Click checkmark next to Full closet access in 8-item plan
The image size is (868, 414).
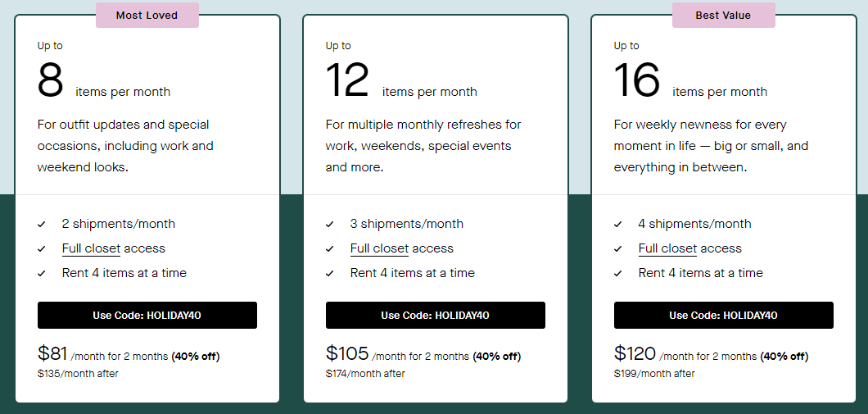pos(42,249)
